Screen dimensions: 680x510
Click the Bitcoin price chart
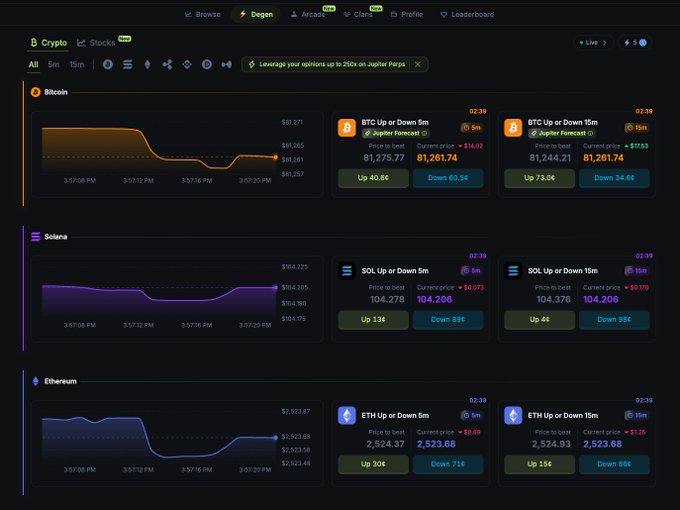(177, 154)
